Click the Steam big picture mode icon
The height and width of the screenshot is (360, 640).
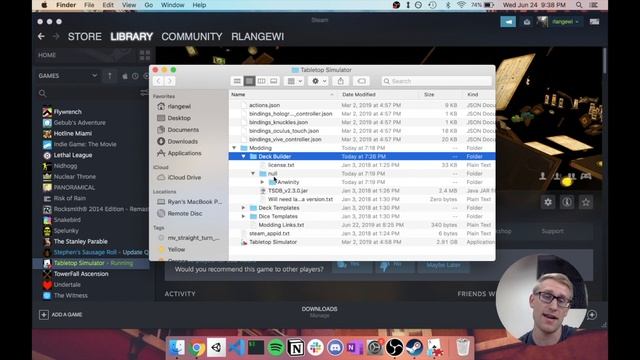594,22
